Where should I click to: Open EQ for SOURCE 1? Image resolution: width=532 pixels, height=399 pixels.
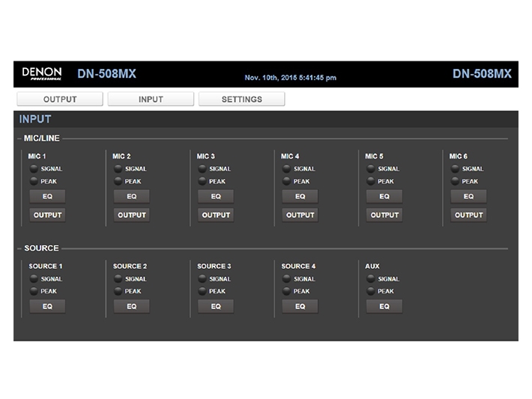(x=47, y=306)
